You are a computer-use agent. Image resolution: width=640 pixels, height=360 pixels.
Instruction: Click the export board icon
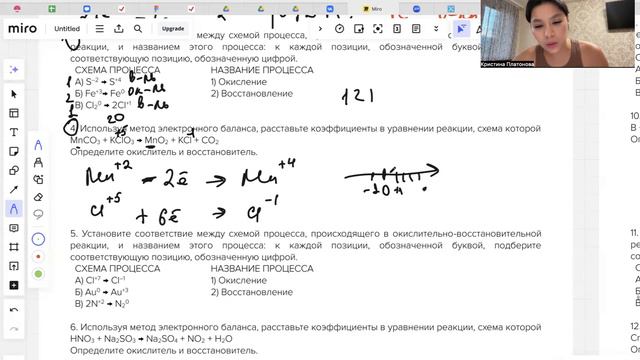click(x=119, y=29)
